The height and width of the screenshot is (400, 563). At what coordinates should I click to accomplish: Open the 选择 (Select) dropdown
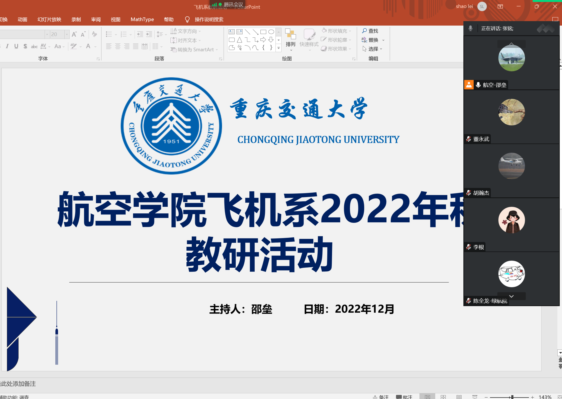pos(371,49)
